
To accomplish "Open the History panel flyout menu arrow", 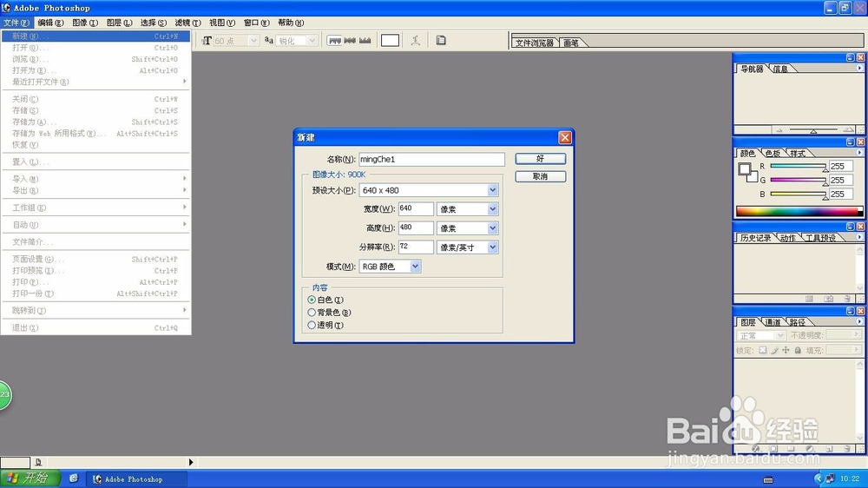I will 859,237.
